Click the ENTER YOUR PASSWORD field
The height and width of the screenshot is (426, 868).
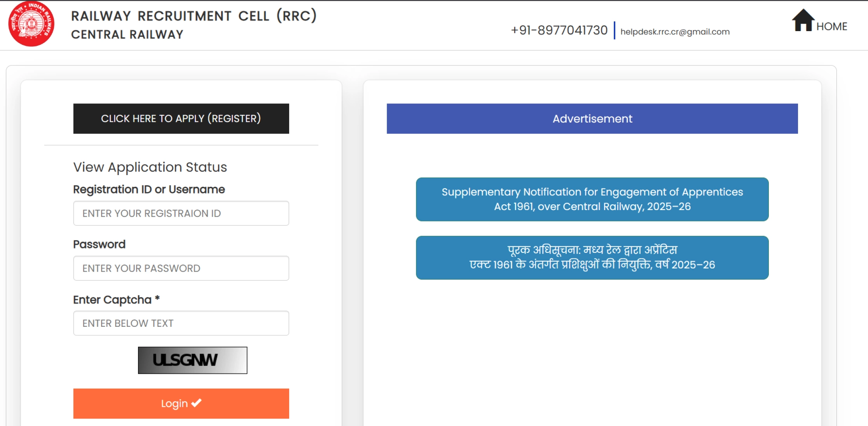(x=181, y=268)
